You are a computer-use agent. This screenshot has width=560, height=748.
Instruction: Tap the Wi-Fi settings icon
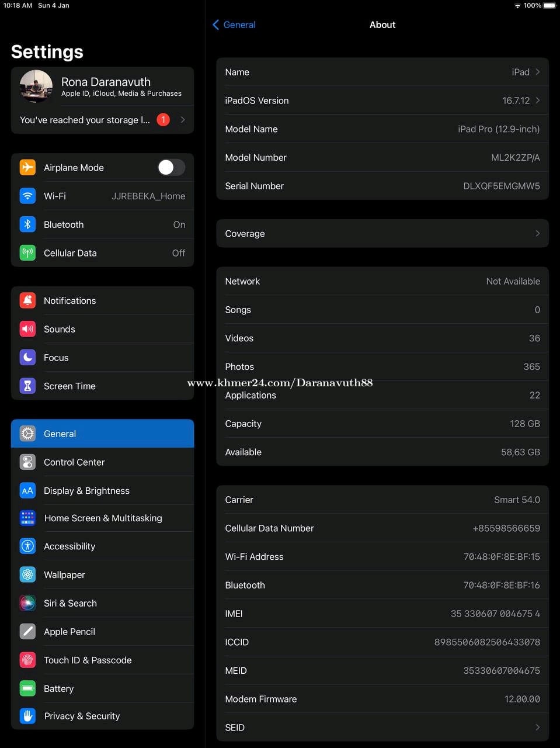tap(27, 196)
